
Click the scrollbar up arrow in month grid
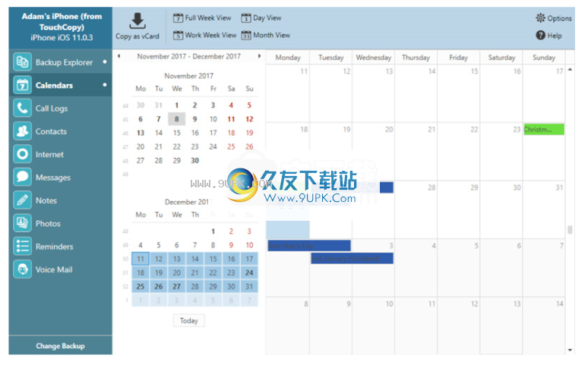click(x=570, y=70)
